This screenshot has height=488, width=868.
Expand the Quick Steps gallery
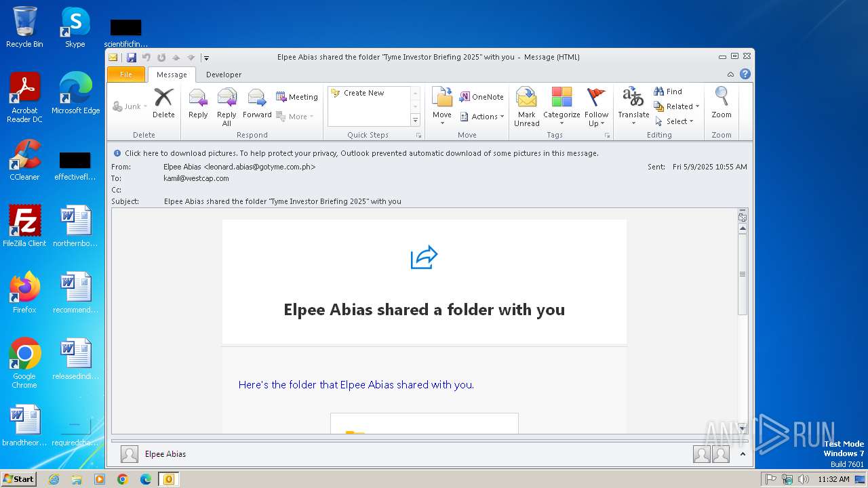[x=416, y=121]
